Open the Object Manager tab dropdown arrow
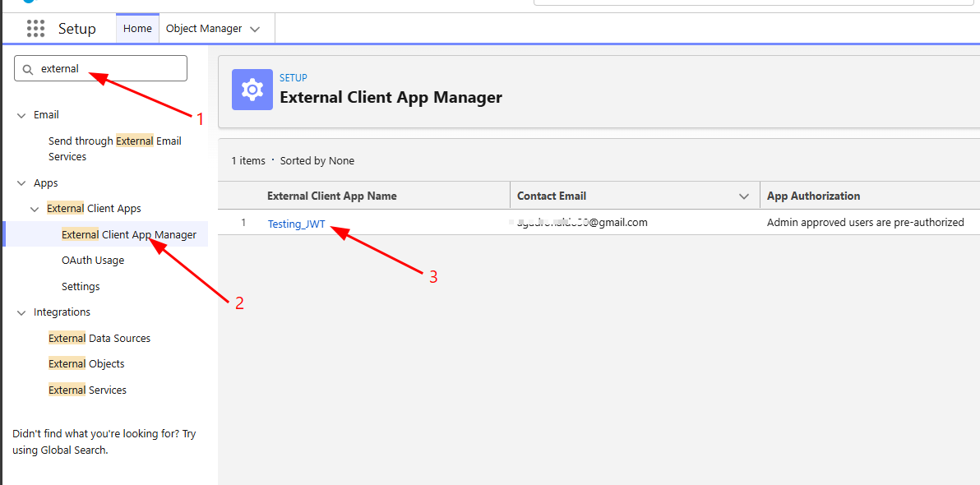Image resolution: width=980 pixels, height=485 pixels. tap(255, 29)
